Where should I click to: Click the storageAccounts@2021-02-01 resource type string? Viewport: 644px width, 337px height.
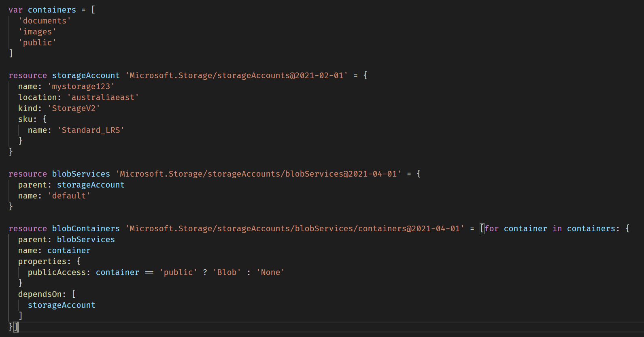click(x=236, y=75)
